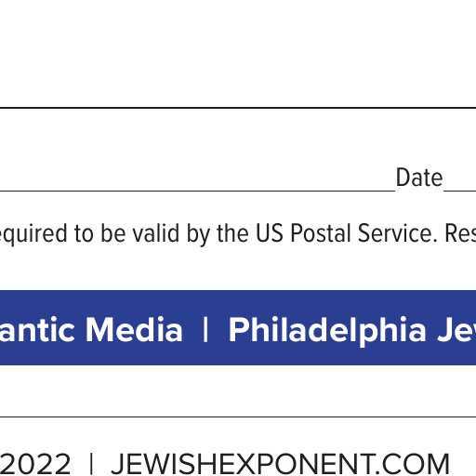Click the partial antic text in banner

click(x=37, y=330)
